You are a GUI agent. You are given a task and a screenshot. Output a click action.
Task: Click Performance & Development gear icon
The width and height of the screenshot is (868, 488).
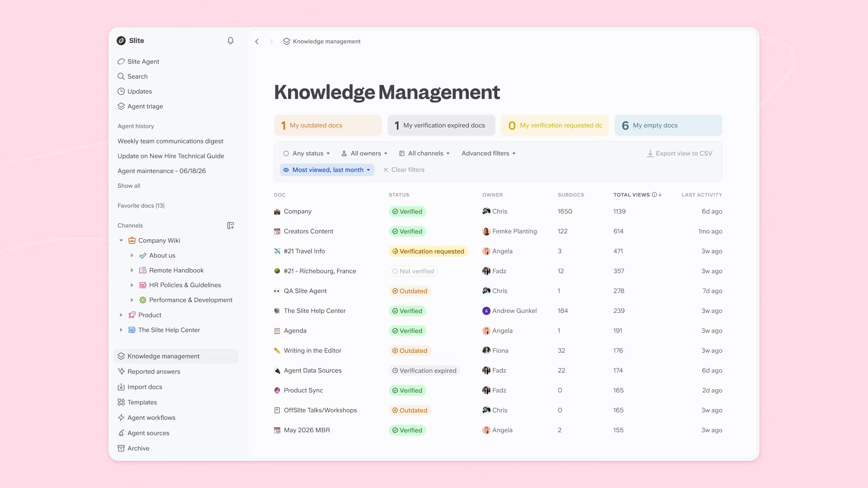point(143,300)
